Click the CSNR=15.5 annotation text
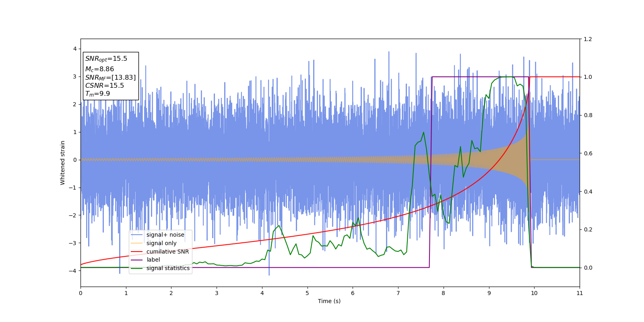 click(105, 86)
